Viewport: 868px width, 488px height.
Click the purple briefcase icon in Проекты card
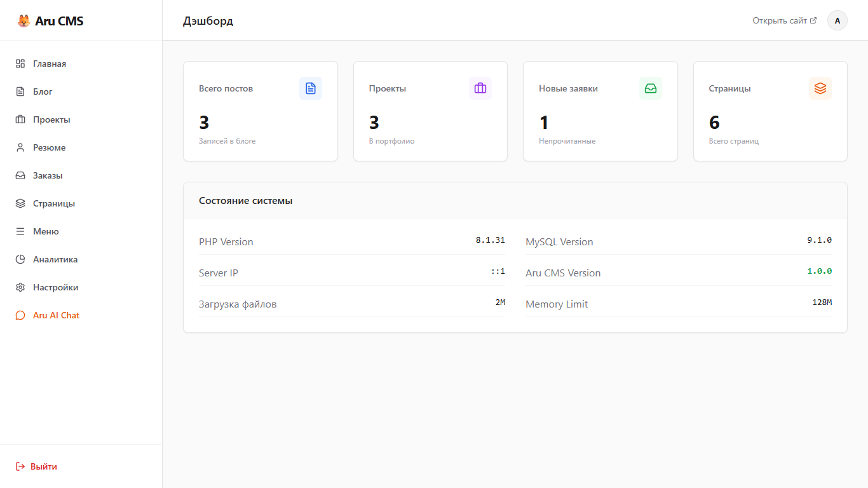click(x=480, y=88)
